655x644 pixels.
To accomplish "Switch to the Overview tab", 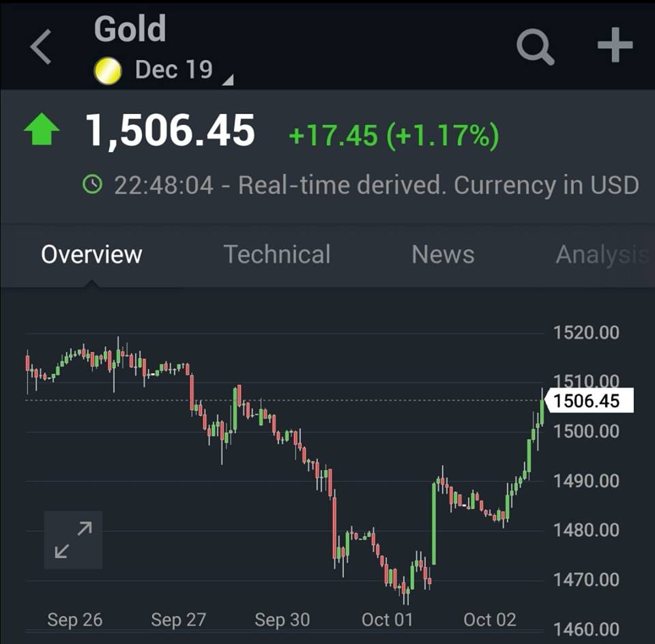I will coord(91,254).
